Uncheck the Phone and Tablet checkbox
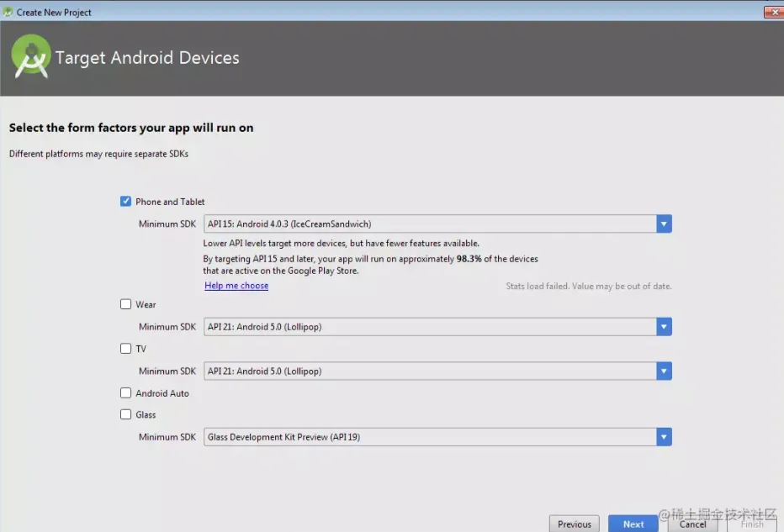This screenshot has width=784, height=532. [125, 201]
